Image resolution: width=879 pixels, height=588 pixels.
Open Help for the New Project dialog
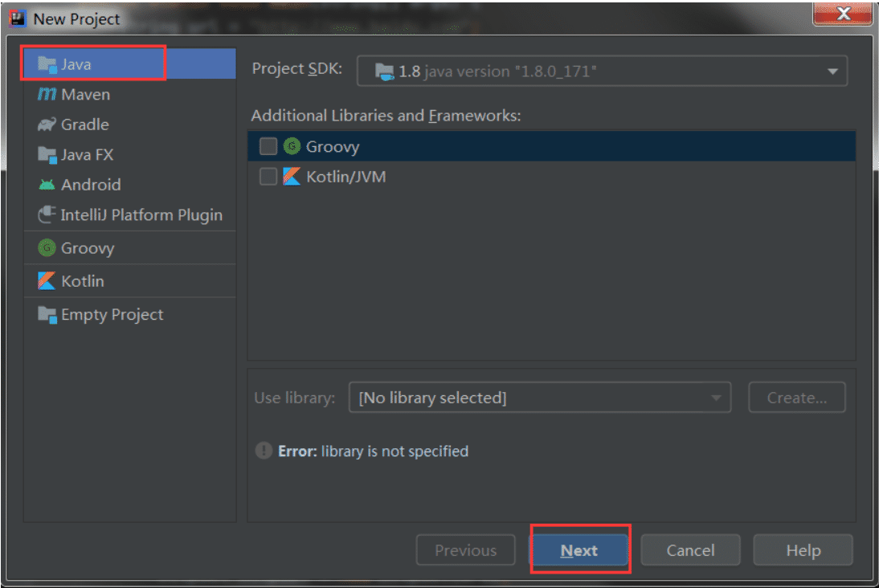803,550
